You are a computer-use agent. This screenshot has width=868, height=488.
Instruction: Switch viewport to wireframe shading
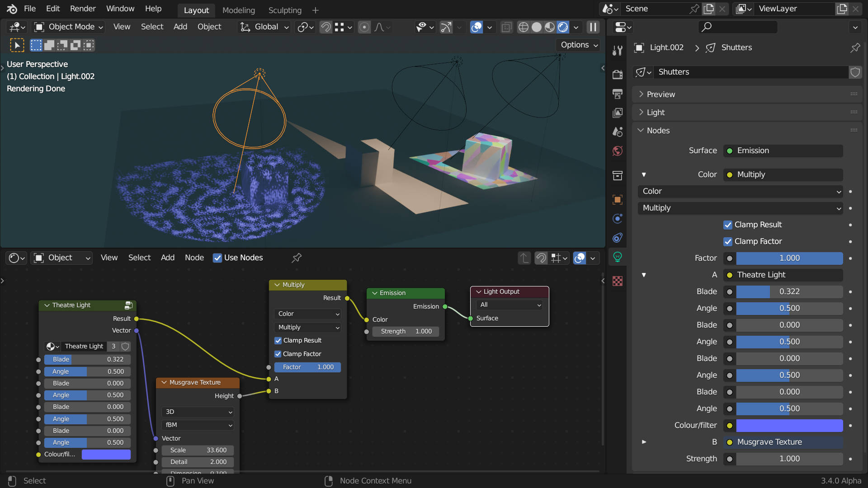pyautogui.click(x=523, y=27)
